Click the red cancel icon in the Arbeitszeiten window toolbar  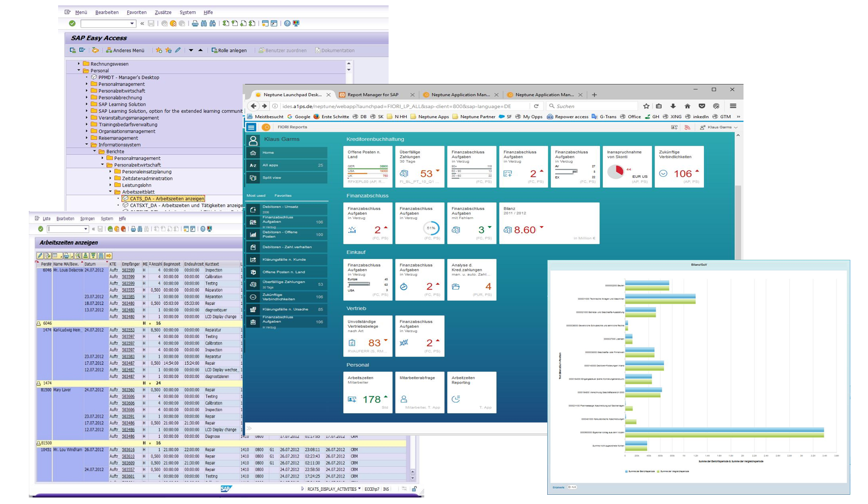tap(124, 229)
